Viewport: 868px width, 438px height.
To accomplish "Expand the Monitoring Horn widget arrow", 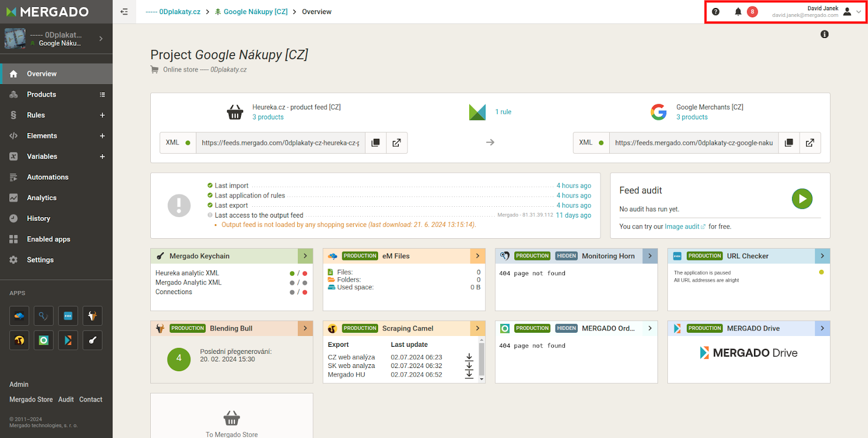I will pyautogui.click(x=650, y=256).
